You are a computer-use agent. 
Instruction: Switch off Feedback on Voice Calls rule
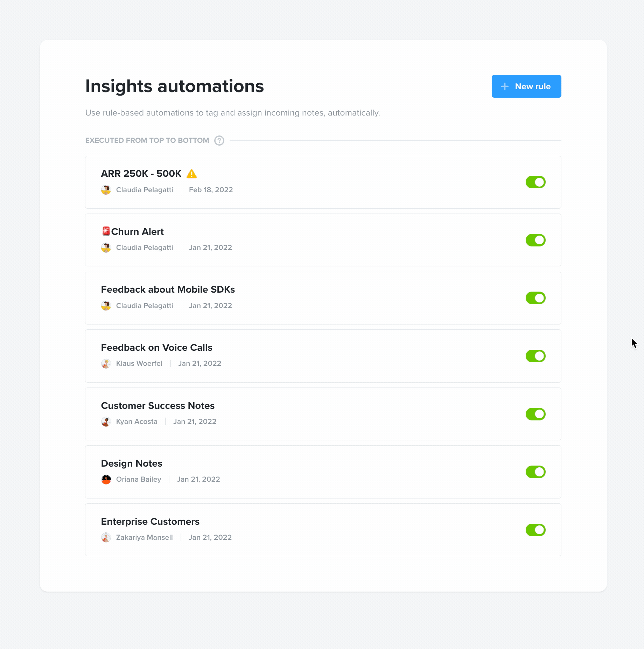535,356
